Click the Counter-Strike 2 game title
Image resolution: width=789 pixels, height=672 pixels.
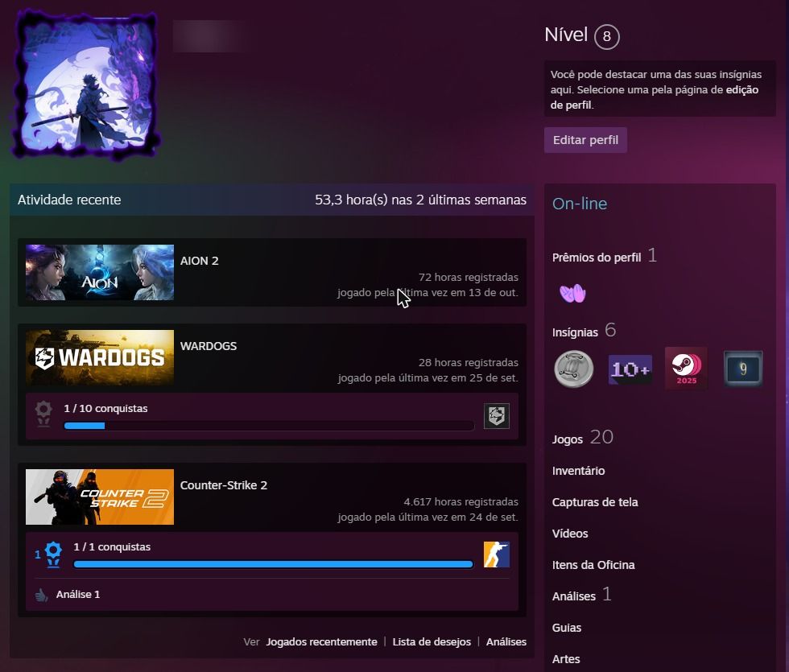pyautogui.click(x=224, y=485)
